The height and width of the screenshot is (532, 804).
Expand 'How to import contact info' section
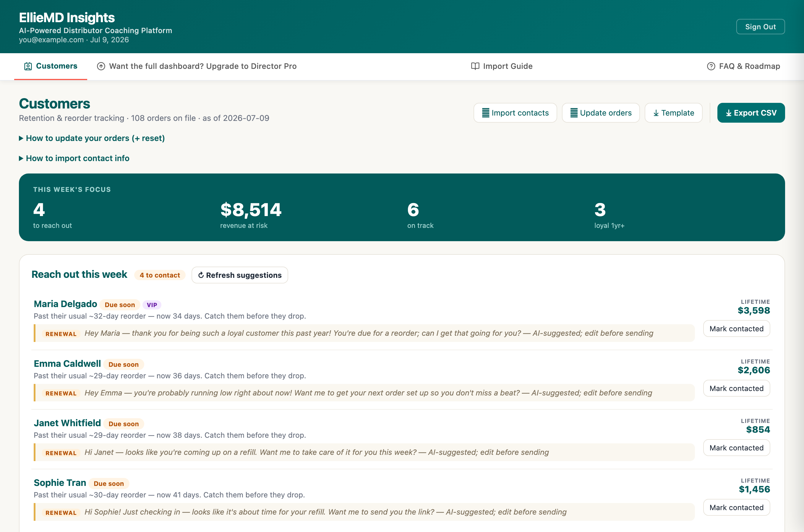[74, 158]
